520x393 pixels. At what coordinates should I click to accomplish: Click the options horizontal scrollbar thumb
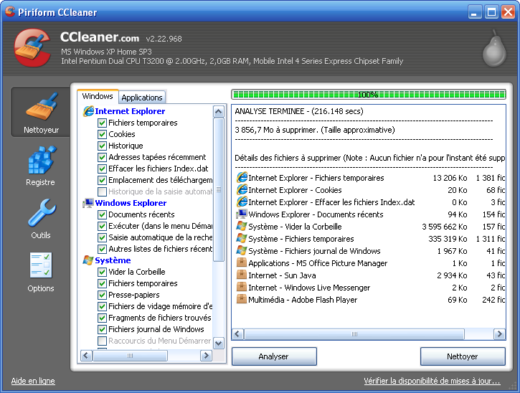[x=130, y=355]
